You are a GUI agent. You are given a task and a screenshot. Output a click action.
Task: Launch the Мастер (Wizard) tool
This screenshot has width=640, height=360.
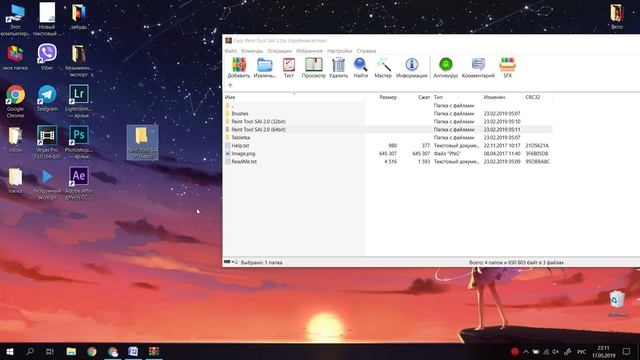[x=383, y=68]
